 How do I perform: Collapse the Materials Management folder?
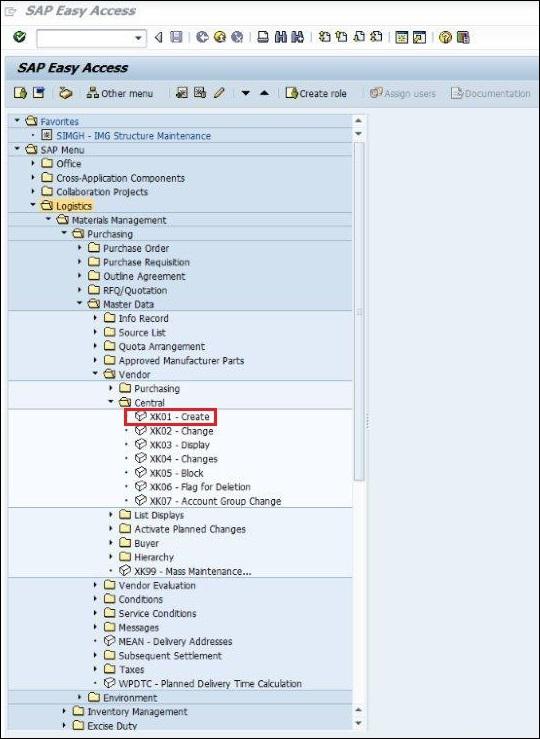coord(49,219)
